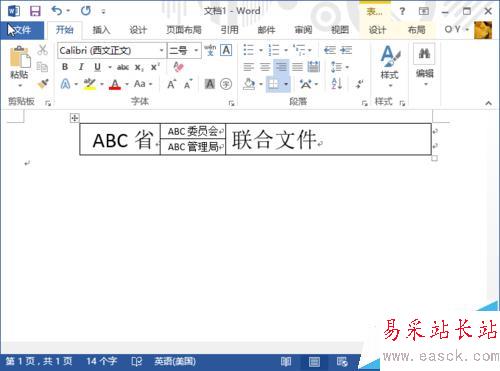Open the Calibri font name dropdown
500x371 pixels.
161,51
